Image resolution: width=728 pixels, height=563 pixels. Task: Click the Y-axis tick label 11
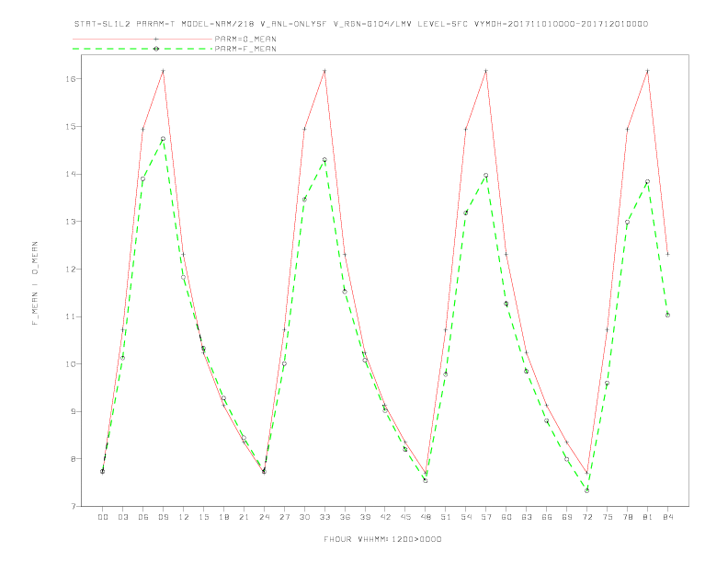[70, 316]
